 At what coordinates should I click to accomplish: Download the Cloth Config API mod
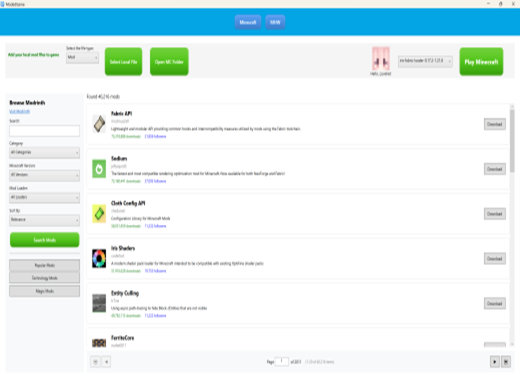click(495, 214)
